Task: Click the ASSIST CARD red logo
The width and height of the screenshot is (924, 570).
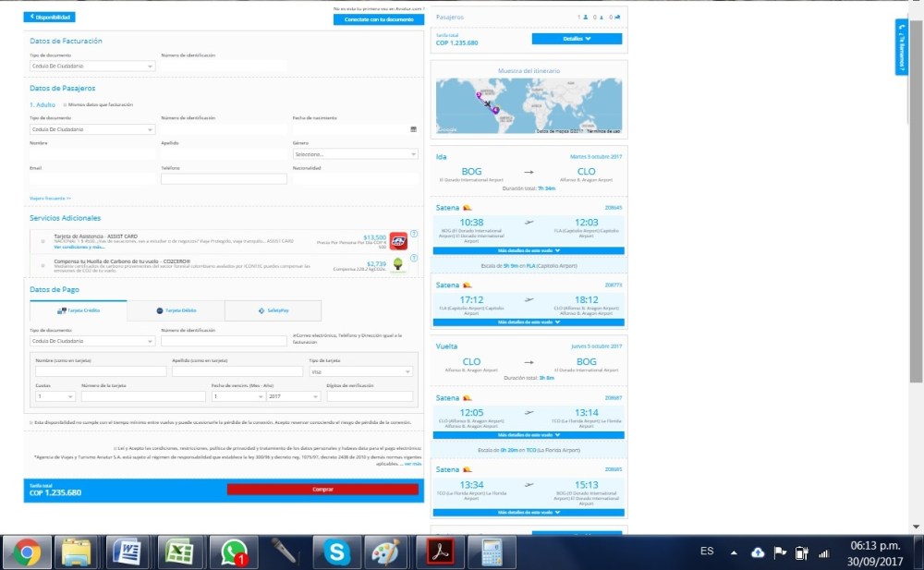Action: 397,241
